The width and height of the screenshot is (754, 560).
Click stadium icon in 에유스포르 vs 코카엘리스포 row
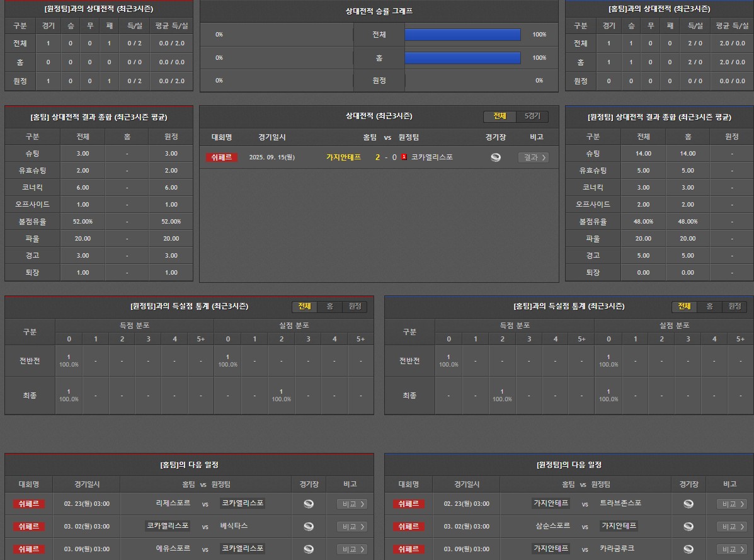tap(309, 549)
